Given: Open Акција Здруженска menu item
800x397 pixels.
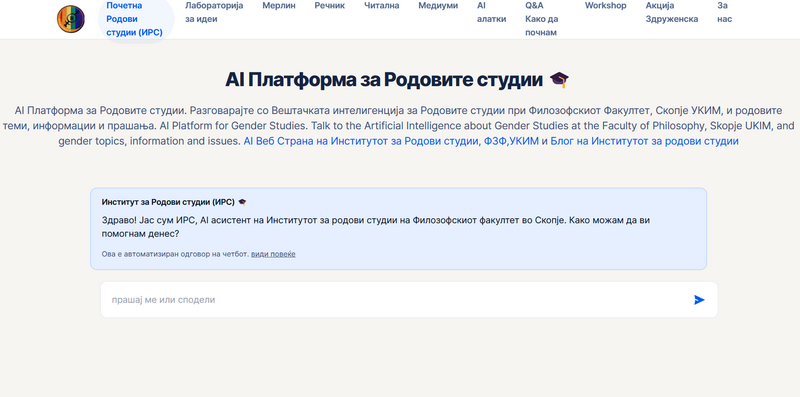Looking at the screenshot, I should point(671,12).
